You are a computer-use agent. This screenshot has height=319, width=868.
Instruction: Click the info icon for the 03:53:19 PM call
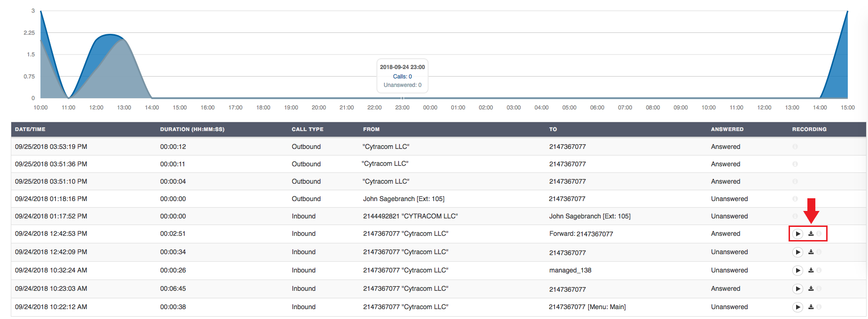795,147
